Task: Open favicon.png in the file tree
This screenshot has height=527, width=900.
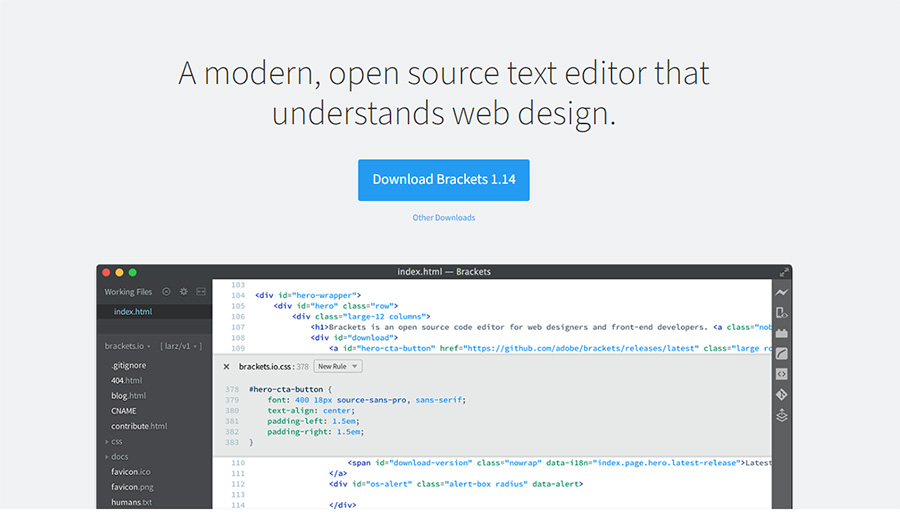Action: (132, 487)
